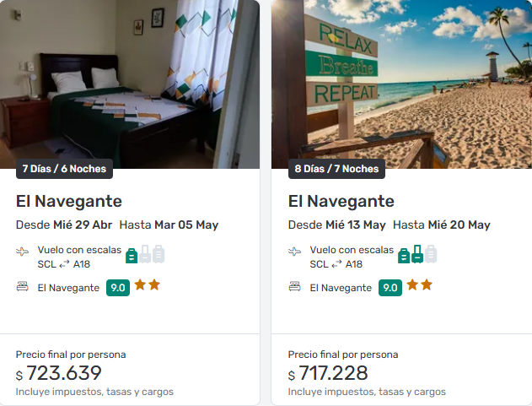Click the 9.0 score badge, 13 May package
This screenshot has width=532, height=406.
(x=390, y=288)
